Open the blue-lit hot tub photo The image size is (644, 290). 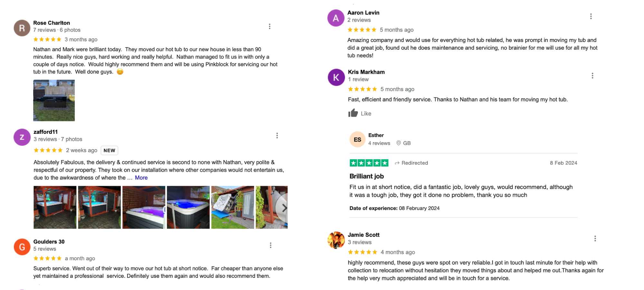(x=188, y=208)
